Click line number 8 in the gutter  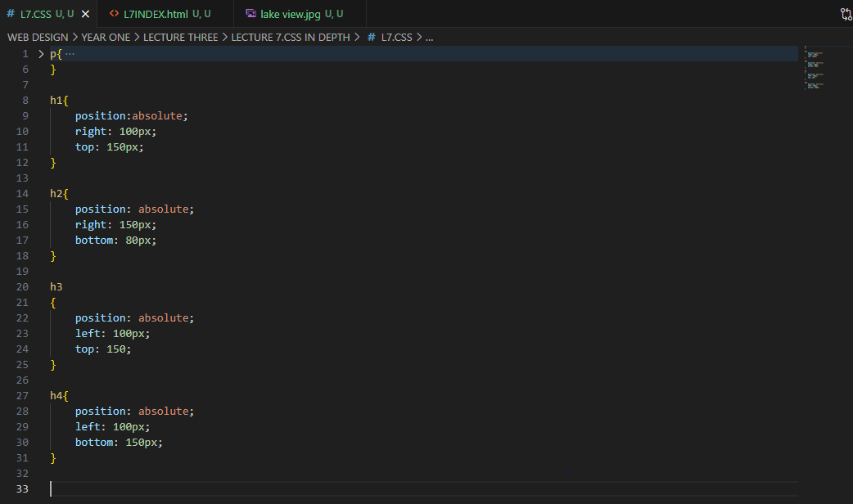25,100
